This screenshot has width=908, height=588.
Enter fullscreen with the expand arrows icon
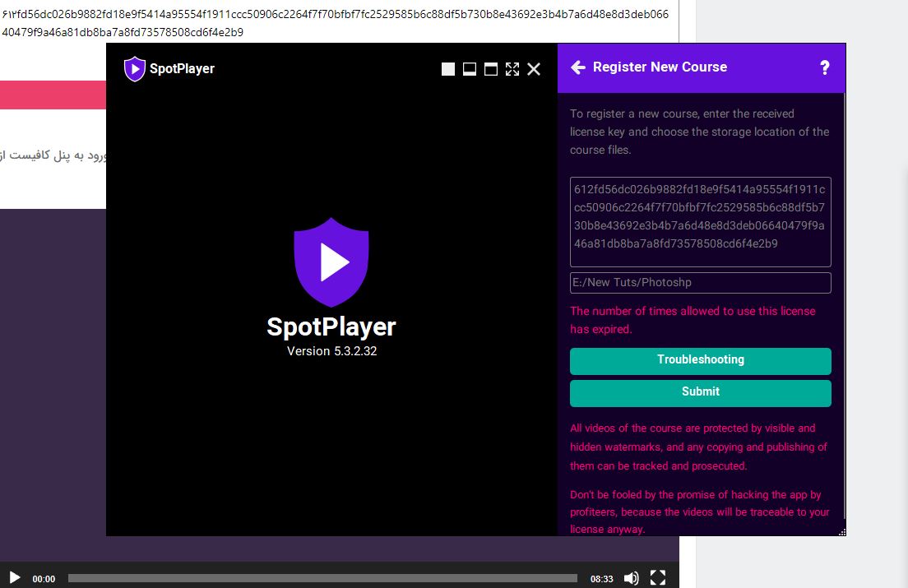(512, 69)
